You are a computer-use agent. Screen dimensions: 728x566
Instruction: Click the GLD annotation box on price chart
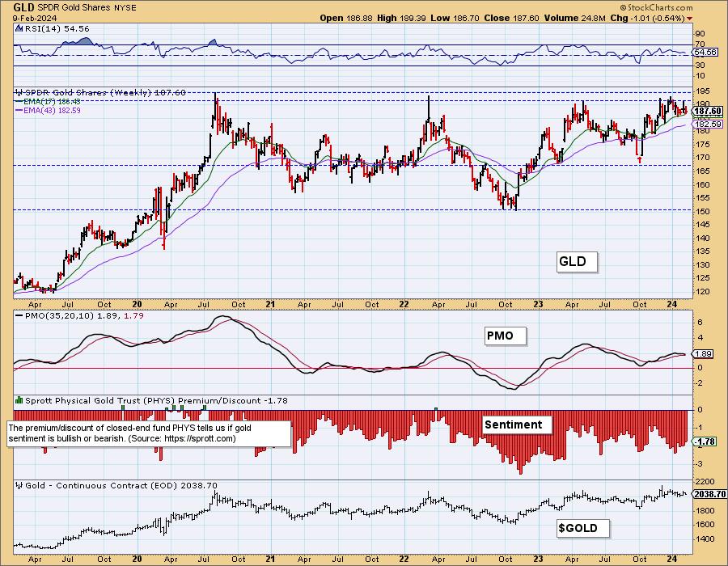[577, 262]
